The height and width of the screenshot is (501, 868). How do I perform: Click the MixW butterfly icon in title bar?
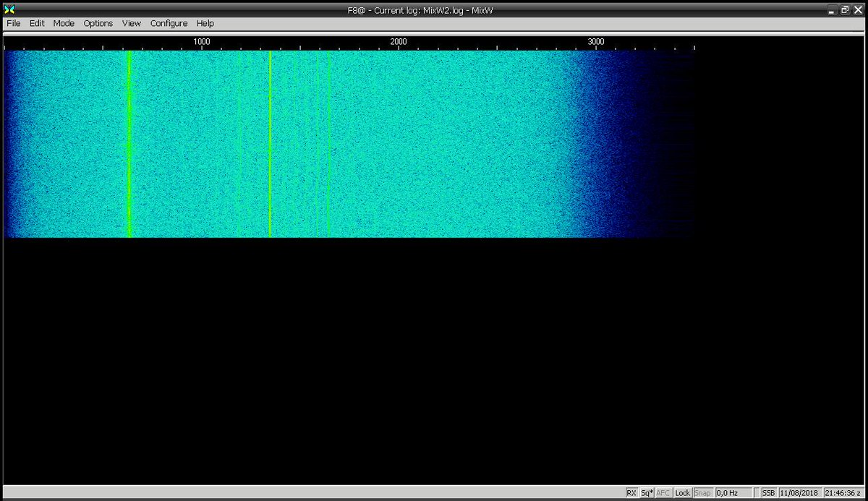pyautogui.click(x=9, y=11)
